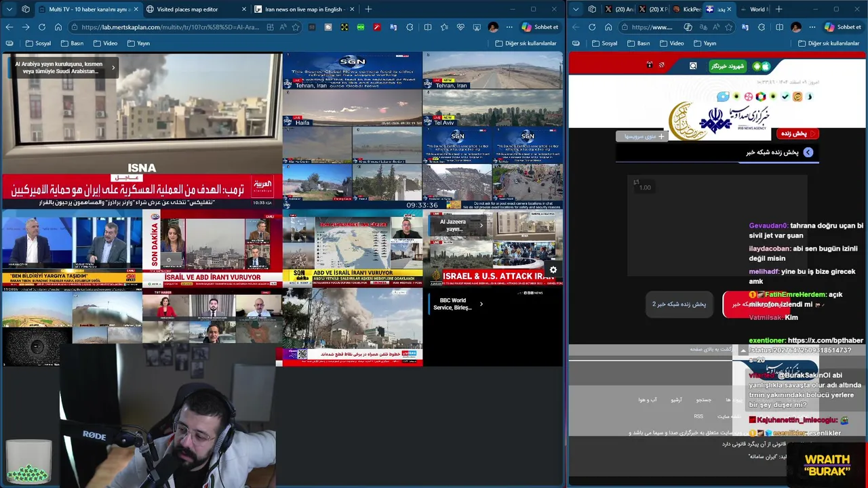
Task: Reload the Multi TV page in left browser
Action: click(42, 27)
